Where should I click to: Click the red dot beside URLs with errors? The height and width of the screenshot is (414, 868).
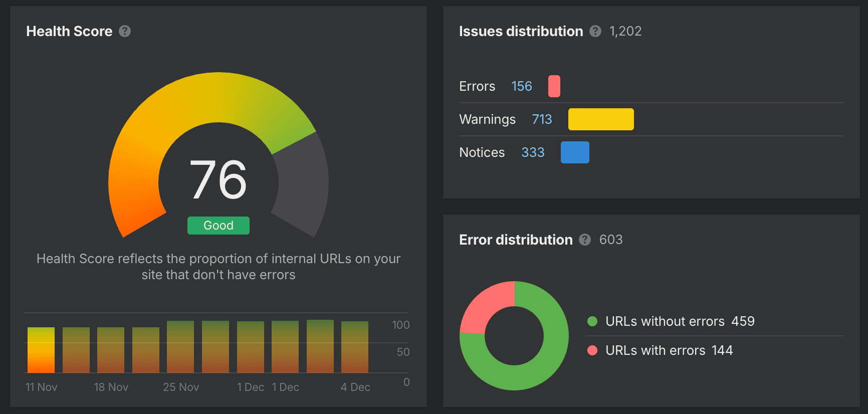592,350
